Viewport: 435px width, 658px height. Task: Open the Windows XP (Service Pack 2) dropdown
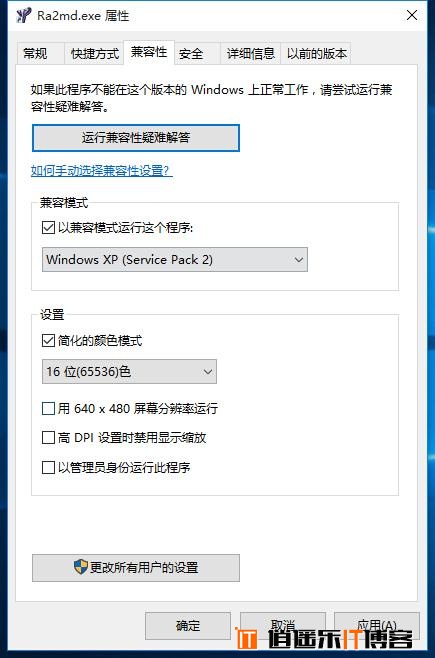click(x=175, y=259)
